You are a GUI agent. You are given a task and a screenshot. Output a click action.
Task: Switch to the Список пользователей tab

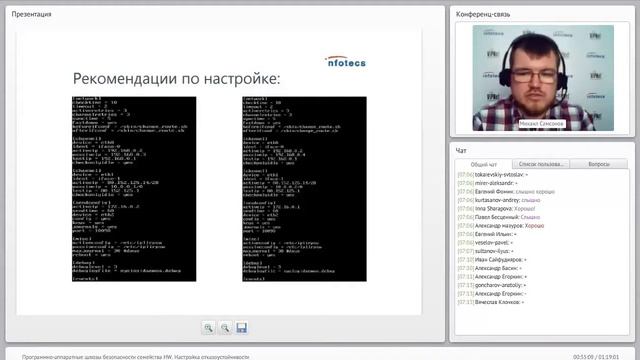[x=541, y=164]
